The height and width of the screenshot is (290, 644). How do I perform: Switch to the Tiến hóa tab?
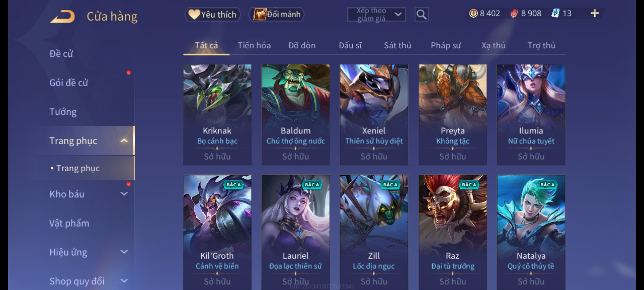click(x=254, y=45)
